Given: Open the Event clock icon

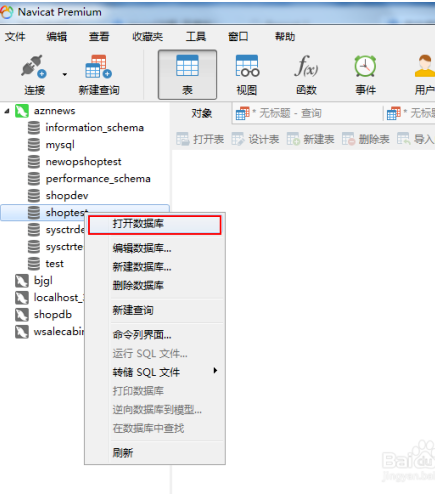Looking at the screenshot, I should click(x=365, y=66).
